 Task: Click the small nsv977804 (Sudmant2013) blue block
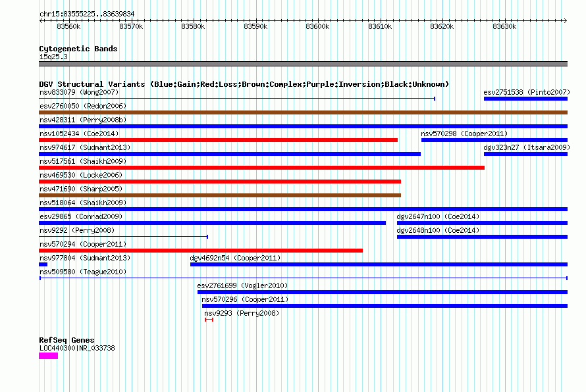(43, 264)
